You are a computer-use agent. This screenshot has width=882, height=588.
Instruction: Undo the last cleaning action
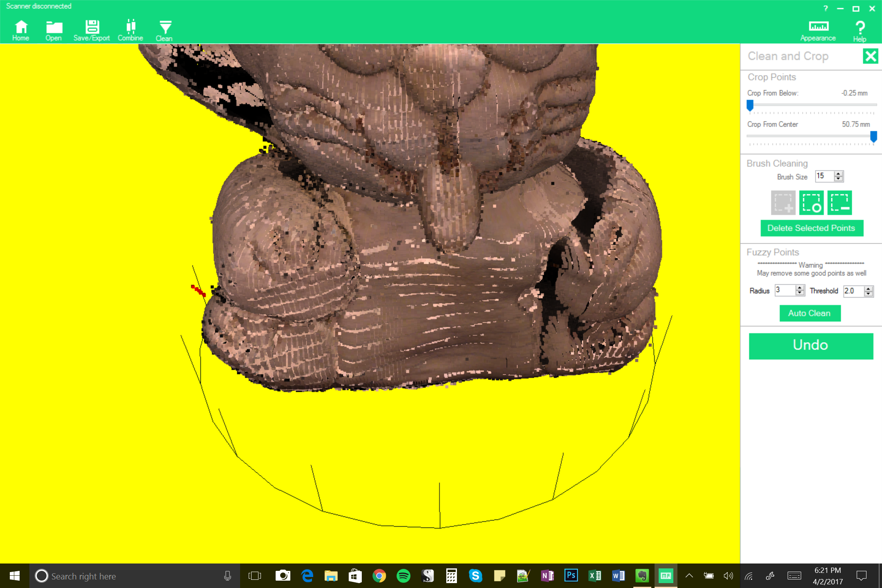click(811, 345)
